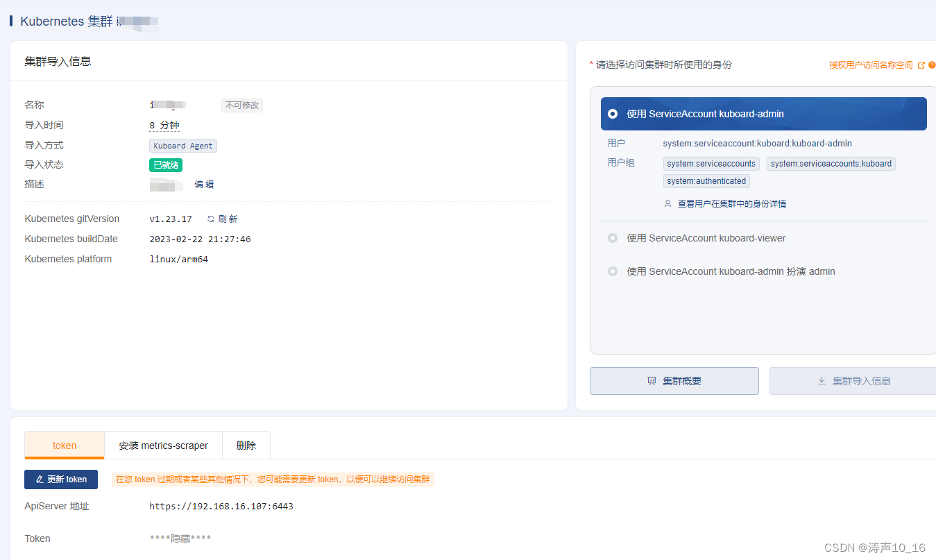936x560 pixels.
Task: Click the version text v1.23.17
Action: (171, 219)
